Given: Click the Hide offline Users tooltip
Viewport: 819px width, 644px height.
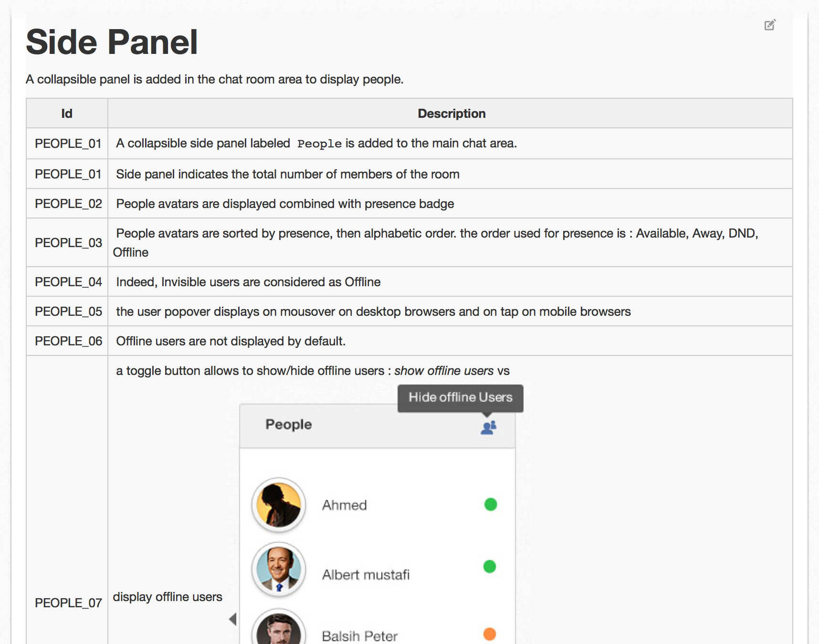Looking at the screenshot, I should click(x=461, y=397).
